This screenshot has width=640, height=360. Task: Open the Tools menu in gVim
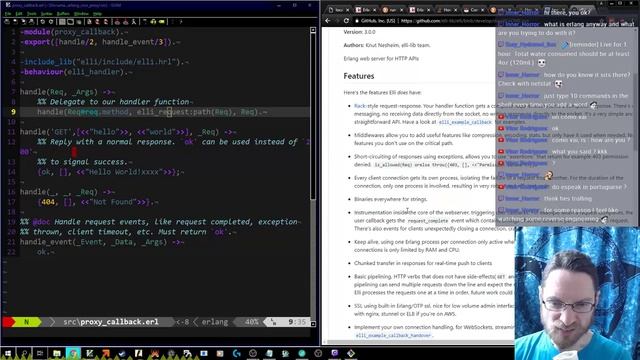(x=31, y=14)
